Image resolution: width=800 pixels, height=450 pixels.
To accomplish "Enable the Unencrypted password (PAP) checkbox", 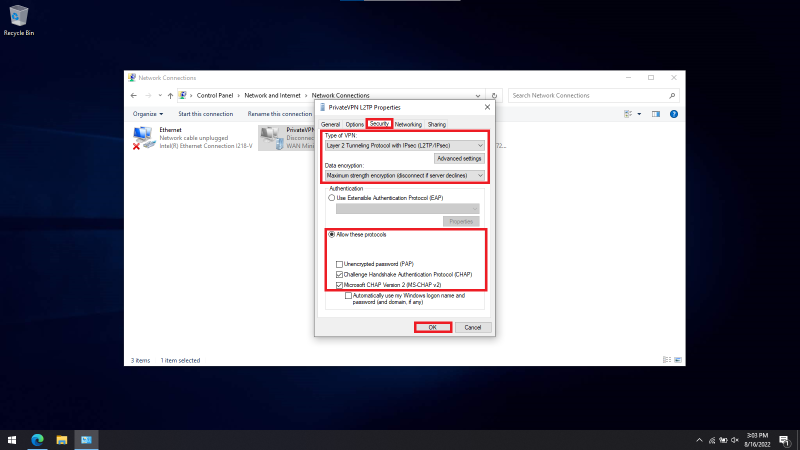I will pos(339,264).
